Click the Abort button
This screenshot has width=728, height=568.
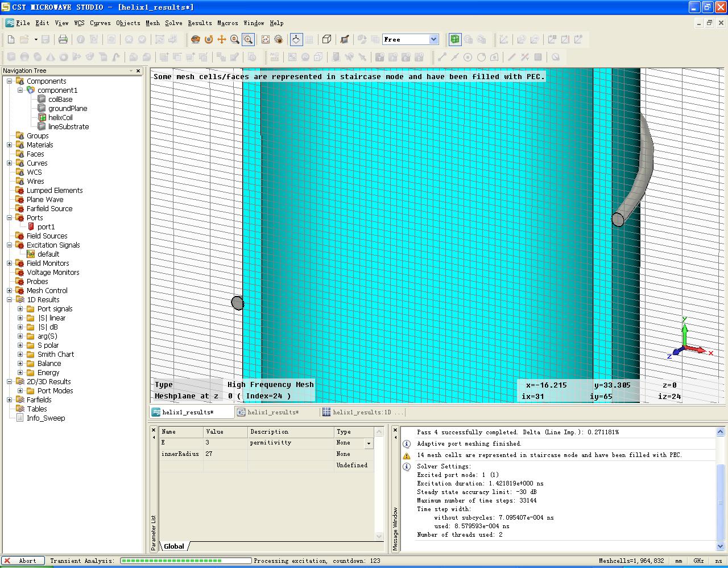click(x=22, y=561)
